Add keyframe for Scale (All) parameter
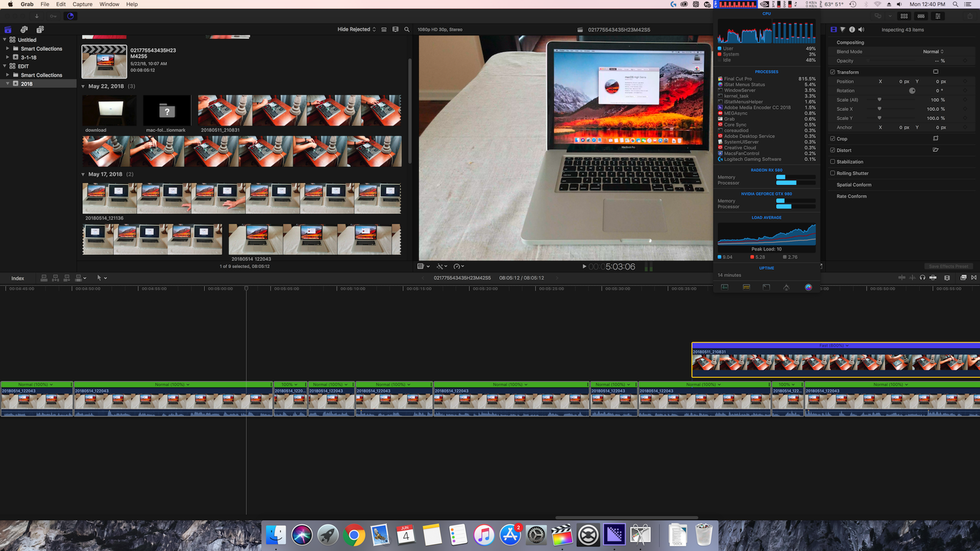Screen dimensions: 980x551 click(x=965, y=99)
